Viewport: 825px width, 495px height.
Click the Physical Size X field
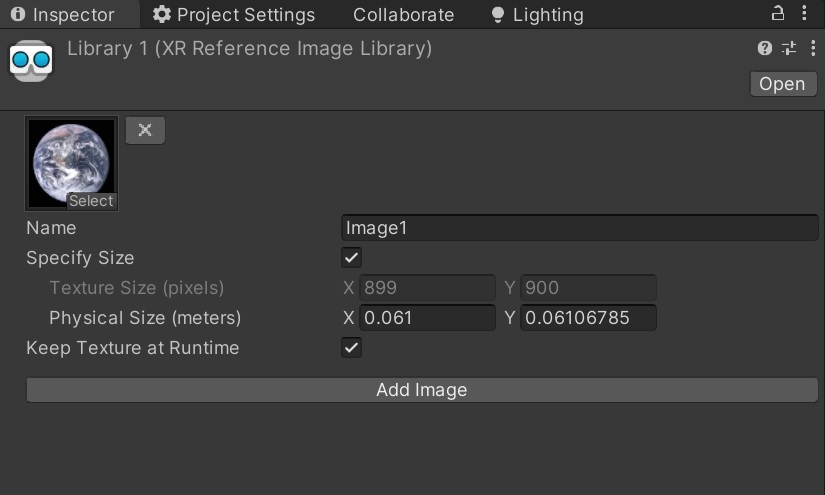point(427,318)
